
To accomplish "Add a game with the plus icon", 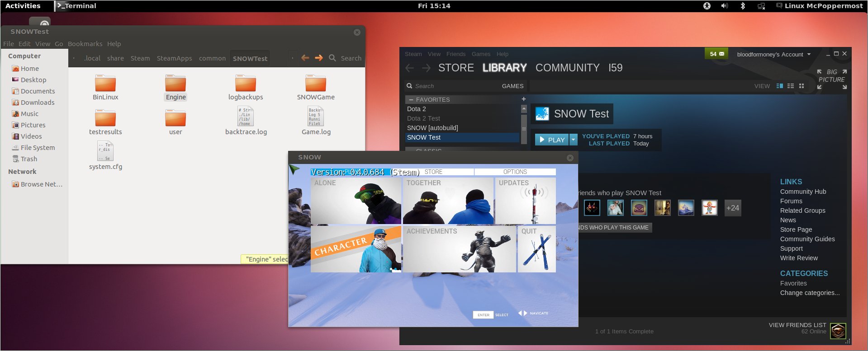I will pyautogui.click(x=524, y=99).
